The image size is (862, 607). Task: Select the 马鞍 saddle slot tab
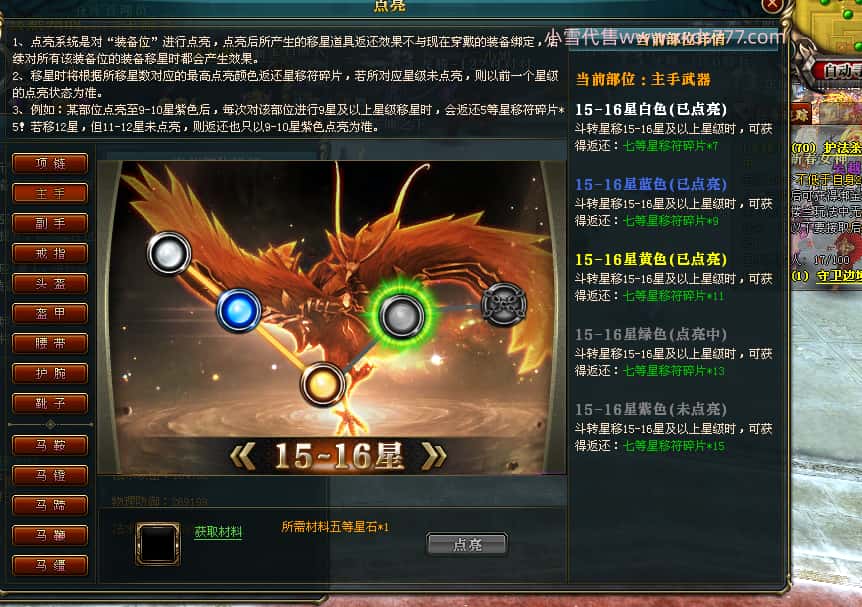[x=50, y=445]
